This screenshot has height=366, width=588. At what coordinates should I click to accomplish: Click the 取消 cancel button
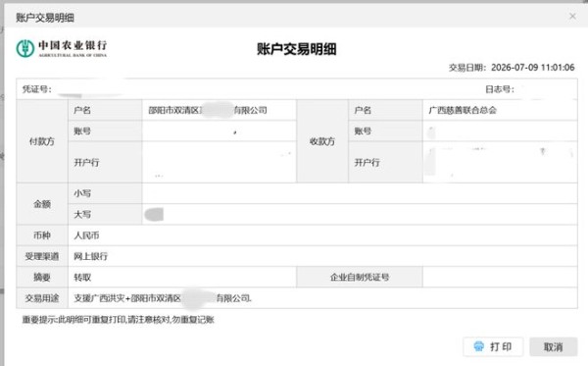coord(553,346)
